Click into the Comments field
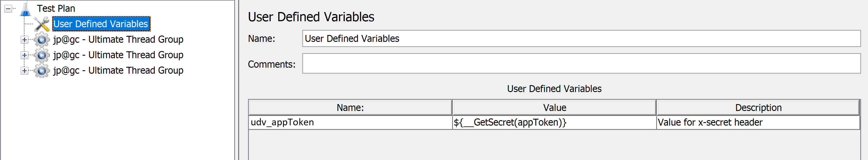The width and height of the screenshot is (868, 160). click(581, 63)
